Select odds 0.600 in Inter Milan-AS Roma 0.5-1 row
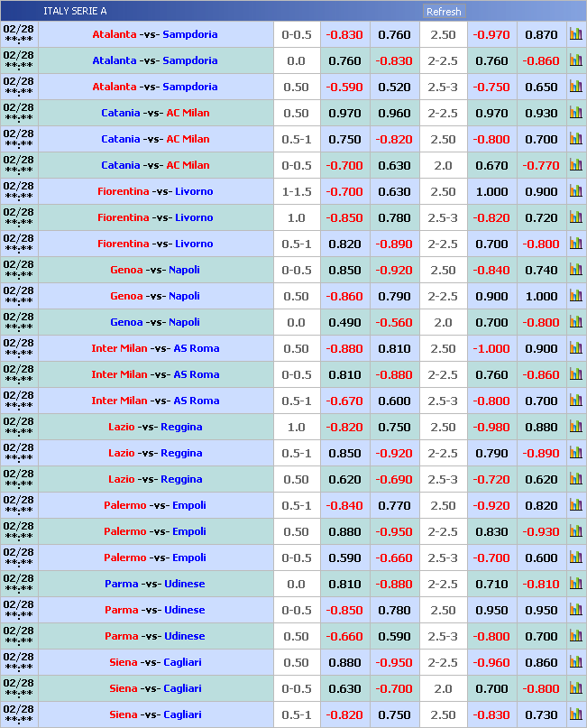The image size is (587, 728). [394, 401]
